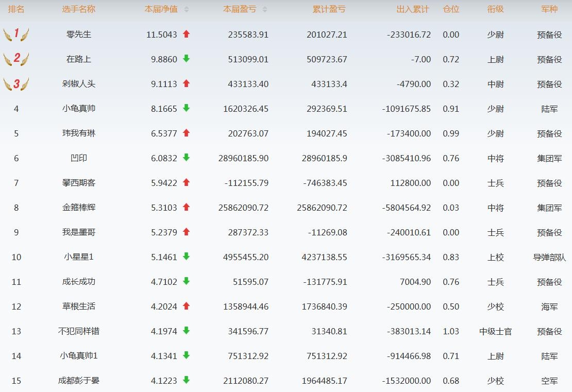Open player 小龟真帅 profile
The image size is (572, 392).
pos(79,109)
